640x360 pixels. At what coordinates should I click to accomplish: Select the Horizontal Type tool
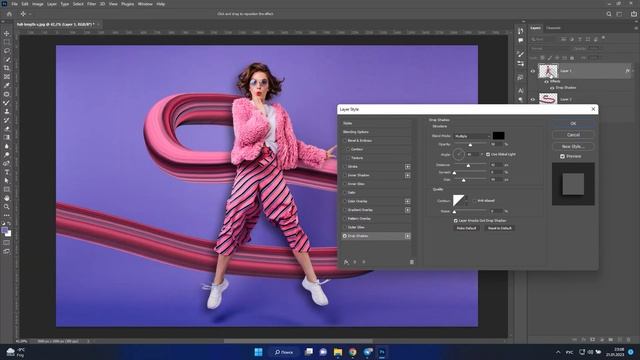(7, 172)
